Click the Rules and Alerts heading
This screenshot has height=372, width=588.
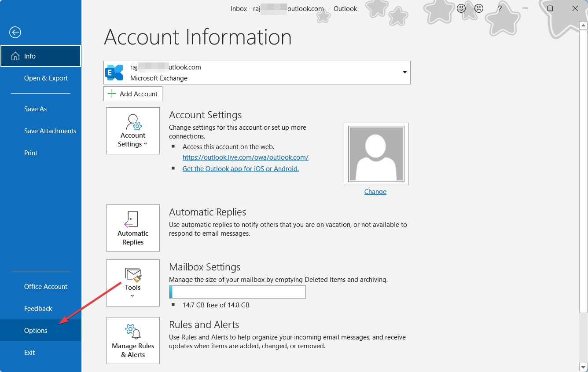204,325
